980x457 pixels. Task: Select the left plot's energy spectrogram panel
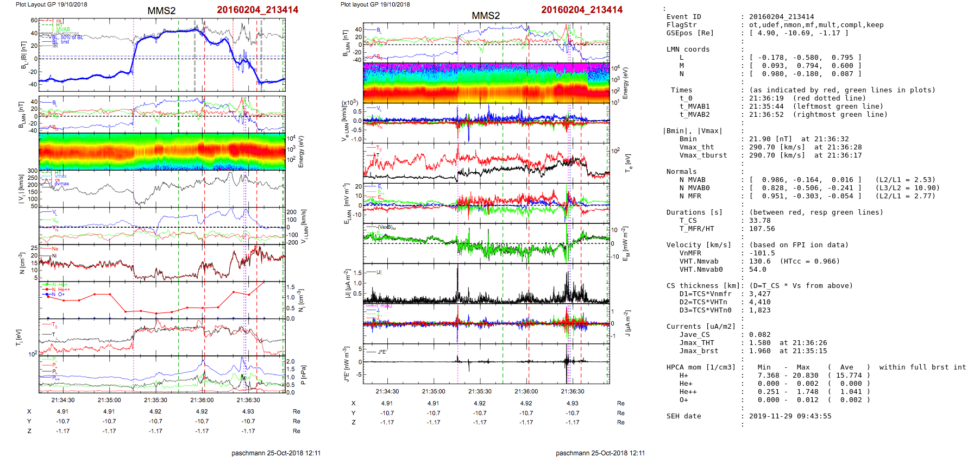[x=161, y=152]
